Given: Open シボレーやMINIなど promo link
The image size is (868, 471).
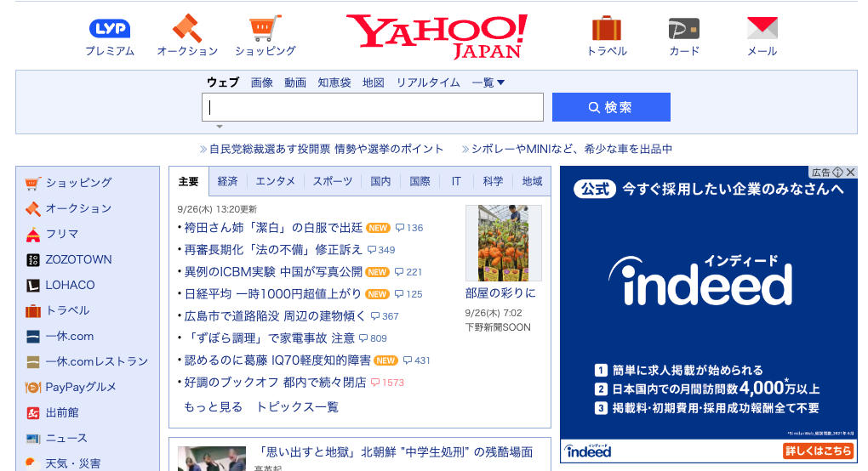Looking at the screenshot, I should point(572,149).
